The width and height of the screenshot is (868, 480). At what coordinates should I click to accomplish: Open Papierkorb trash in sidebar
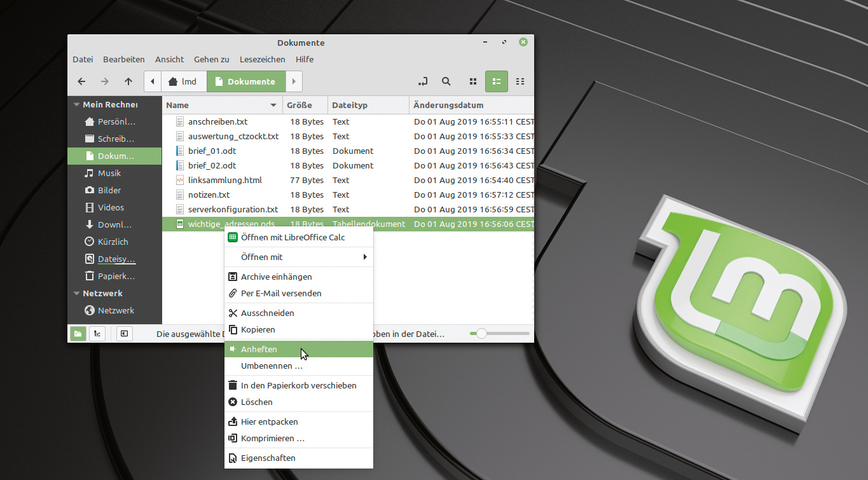tap(116, 276)
